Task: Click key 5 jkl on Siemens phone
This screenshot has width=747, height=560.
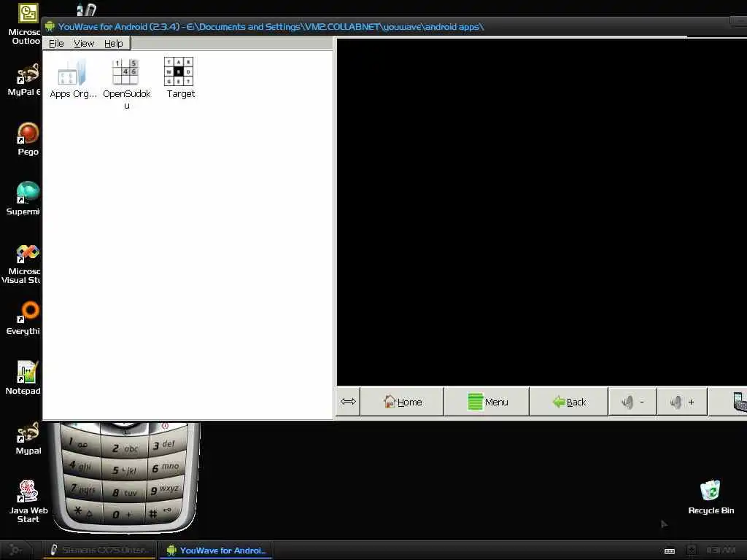Action: 125,470
